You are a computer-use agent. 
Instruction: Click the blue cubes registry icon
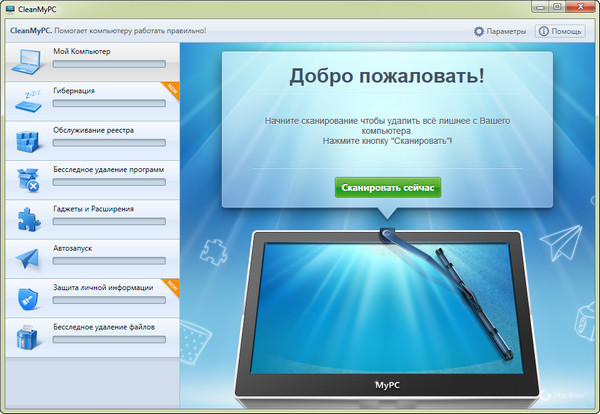28,141
